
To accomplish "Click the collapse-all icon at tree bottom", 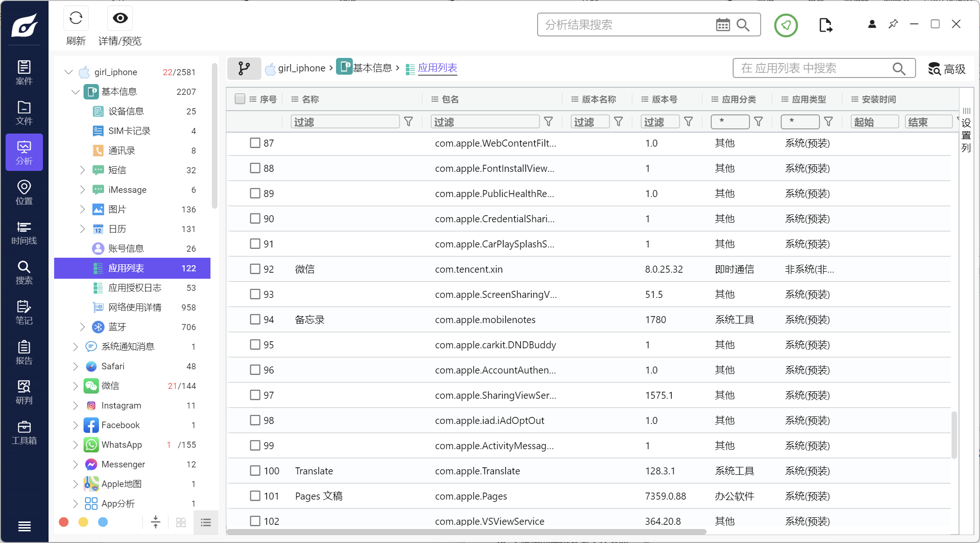I will [x=156, y=522].
